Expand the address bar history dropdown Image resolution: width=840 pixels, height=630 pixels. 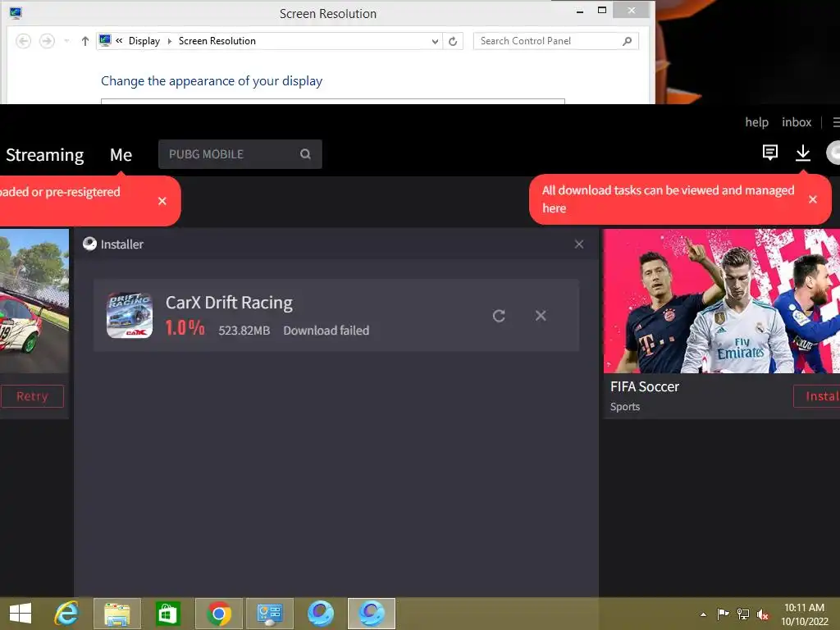(x=435, y=41)
